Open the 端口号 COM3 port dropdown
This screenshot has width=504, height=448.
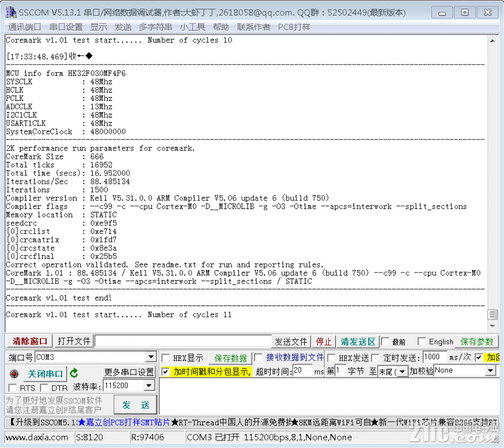coord(151,357)
